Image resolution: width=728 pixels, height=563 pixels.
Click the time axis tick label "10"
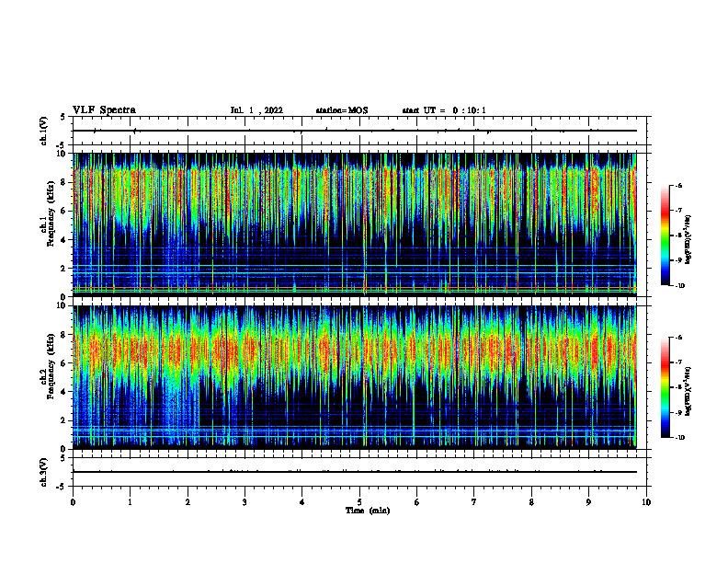coord(646,502)
